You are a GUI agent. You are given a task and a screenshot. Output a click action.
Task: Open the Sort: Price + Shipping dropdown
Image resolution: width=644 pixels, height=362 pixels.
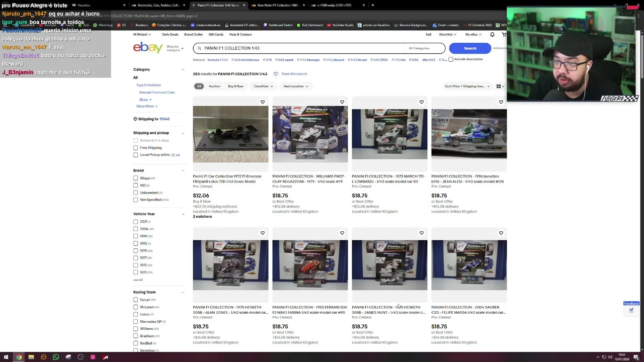point(467,86)
